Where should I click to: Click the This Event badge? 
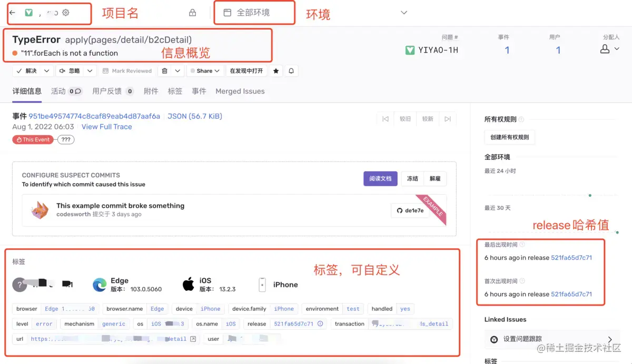[x=33, y=139]
